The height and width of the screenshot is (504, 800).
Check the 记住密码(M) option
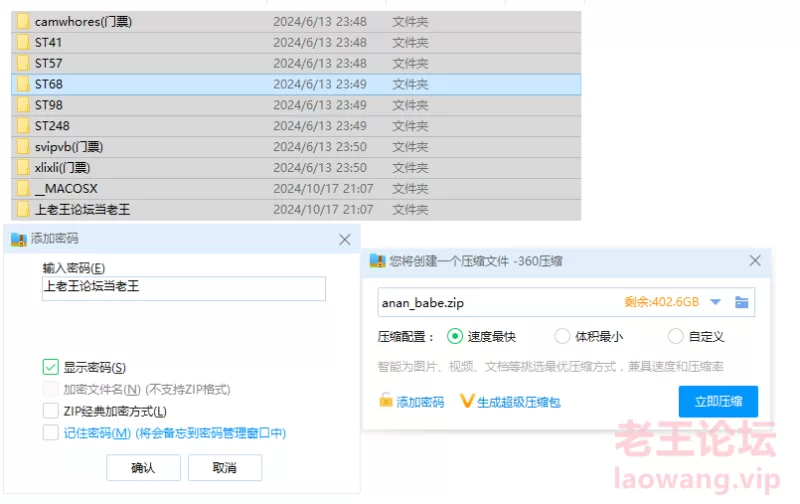(51, 433)
